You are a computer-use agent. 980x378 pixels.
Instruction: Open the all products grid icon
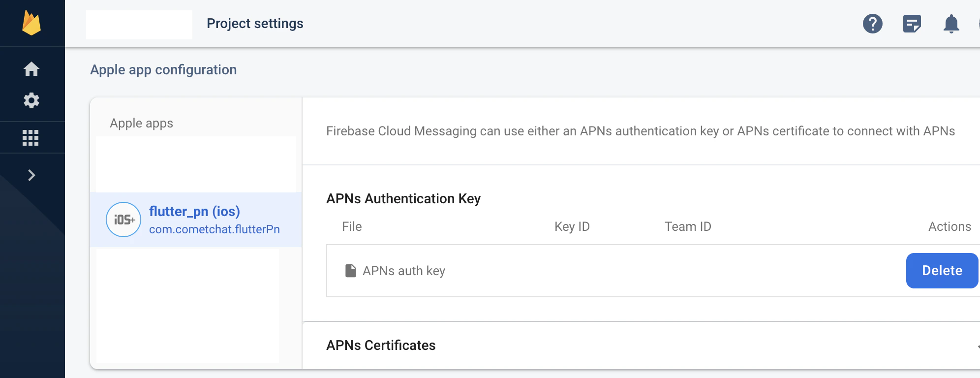pyautogui.click(x=31, y=138)
